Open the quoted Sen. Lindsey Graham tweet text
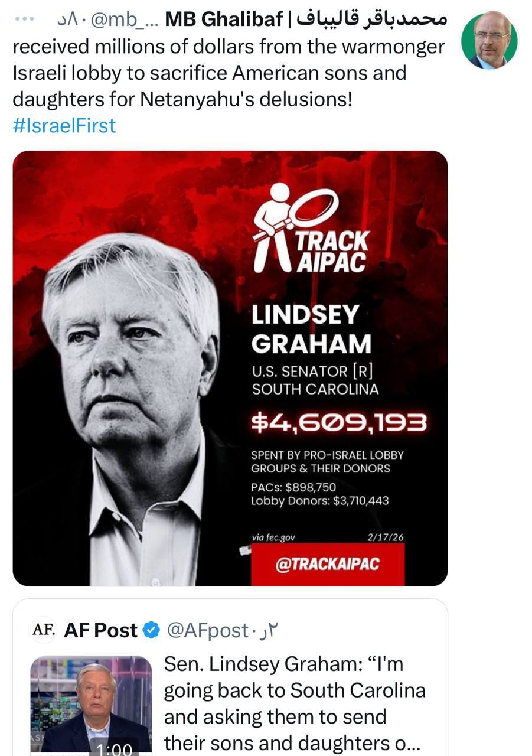Image resolution: width=532 pixels, height=756 pixels. coord(294,703)
